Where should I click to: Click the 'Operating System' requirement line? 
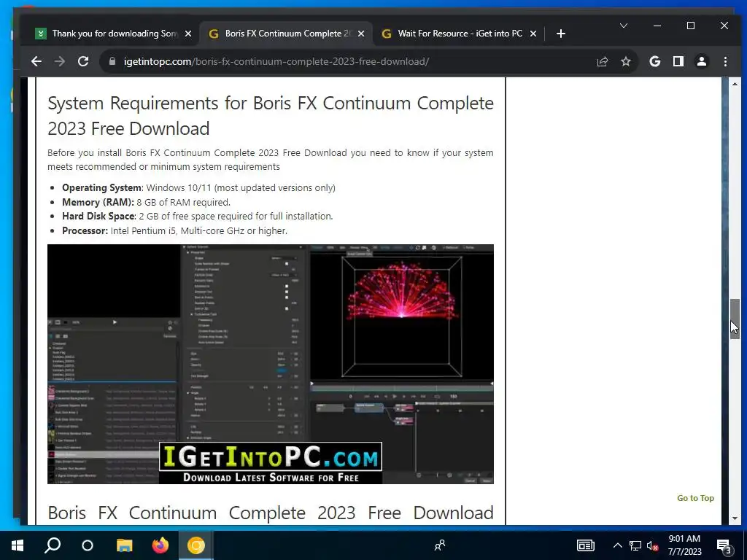198,187
